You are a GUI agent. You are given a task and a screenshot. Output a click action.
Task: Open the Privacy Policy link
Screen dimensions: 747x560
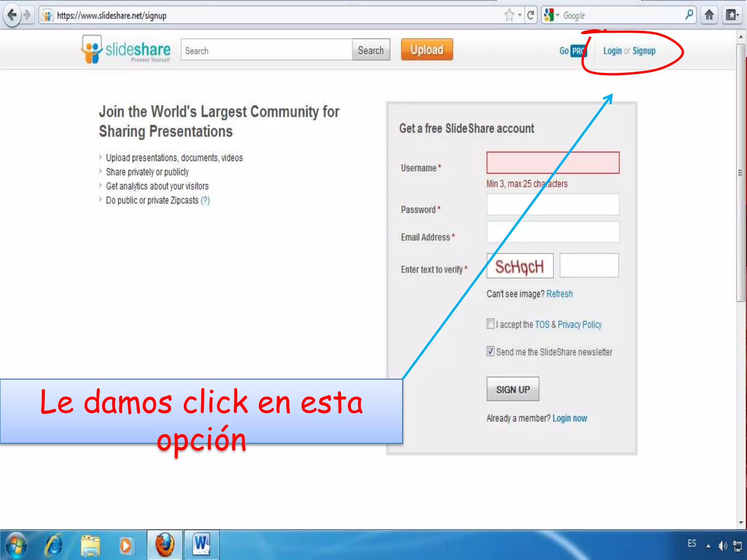click(x=580, y=324)
